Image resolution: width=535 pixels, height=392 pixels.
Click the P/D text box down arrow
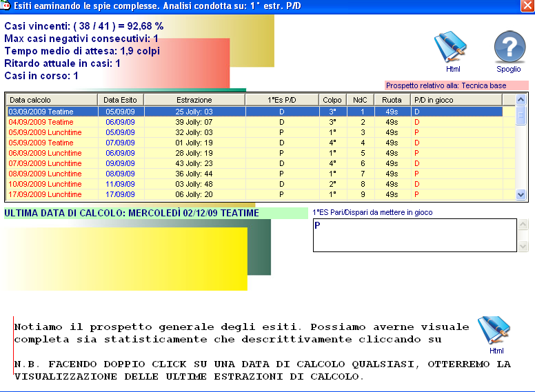(523, 246)
